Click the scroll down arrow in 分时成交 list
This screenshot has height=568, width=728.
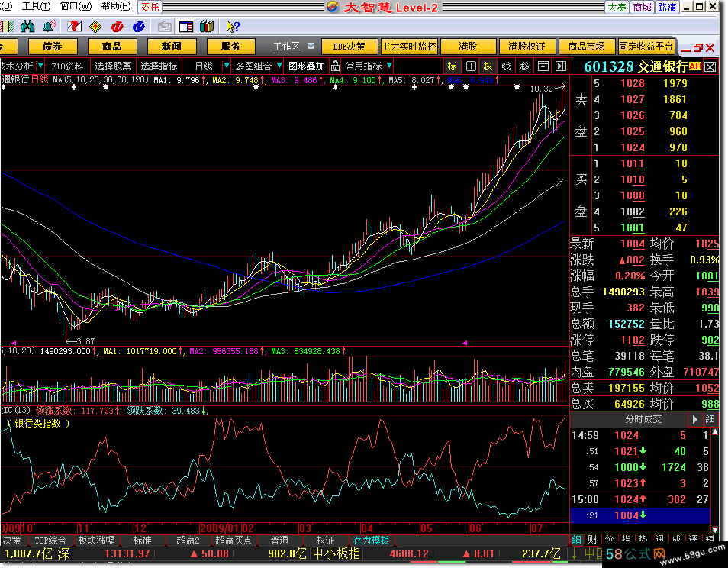pyautogui.click(x=715, y=530)
